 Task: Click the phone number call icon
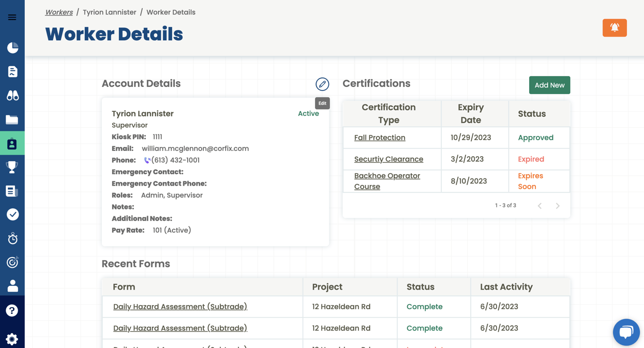(x=147, y=160)
